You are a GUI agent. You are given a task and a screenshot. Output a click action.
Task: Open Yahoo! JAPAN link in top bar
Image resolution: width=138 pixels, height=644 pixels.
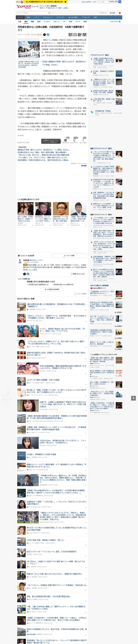click(86, 2)
